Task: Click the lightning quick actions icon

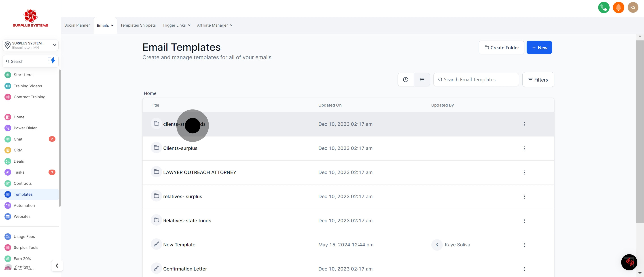Action: pyautogui.click(x=53, y=61)
